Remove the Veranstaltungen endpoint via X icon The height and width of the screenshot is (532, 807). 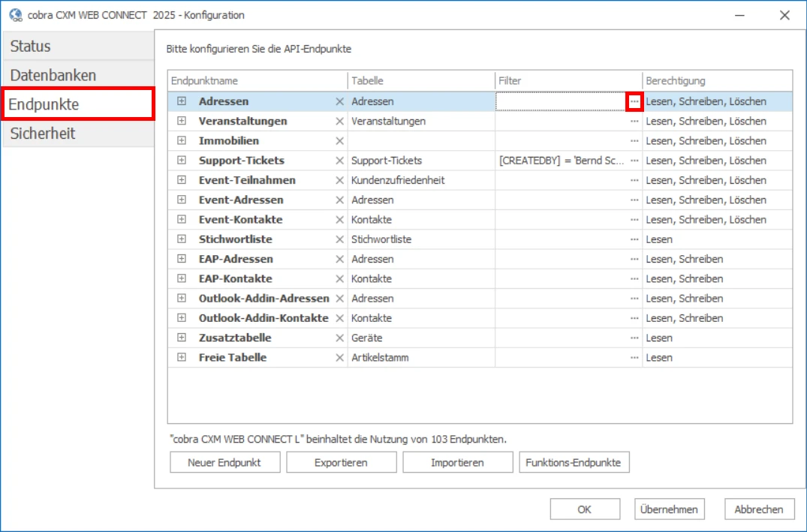pos(339,121)
